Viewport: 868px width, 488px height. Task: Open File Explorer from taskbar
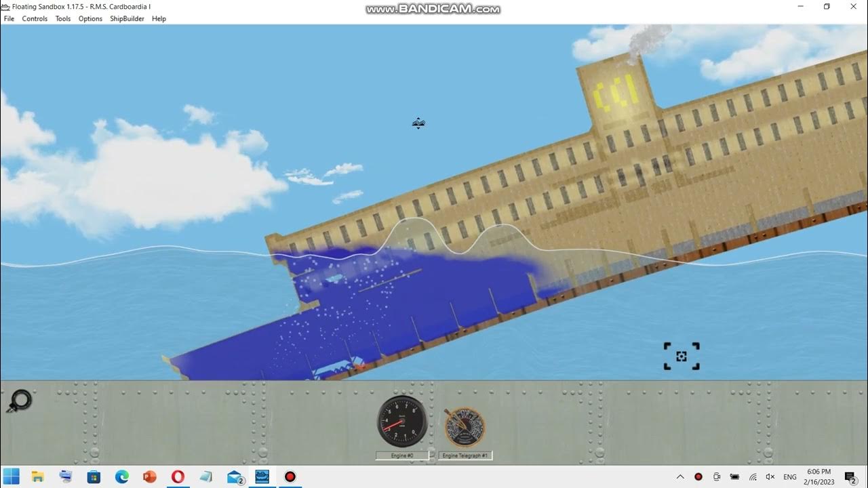pyautogui.click(x=38, y=476)
